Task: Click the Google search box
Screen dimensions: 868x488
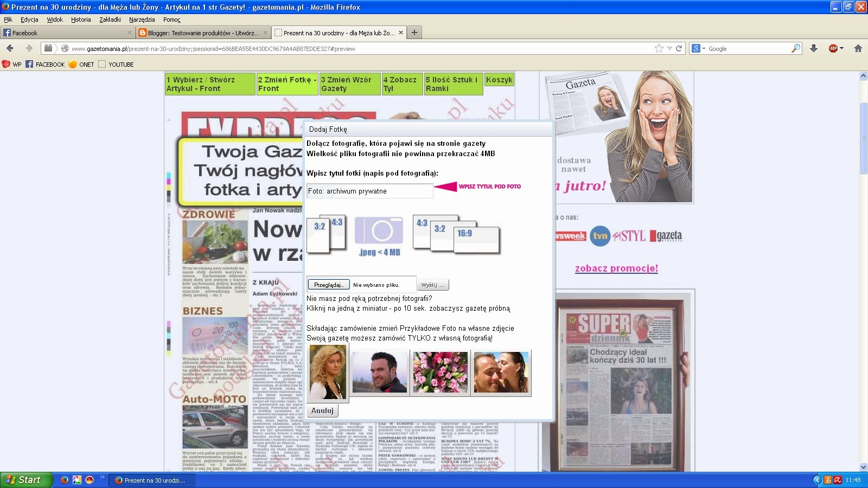Action: (x=749, y=48)
